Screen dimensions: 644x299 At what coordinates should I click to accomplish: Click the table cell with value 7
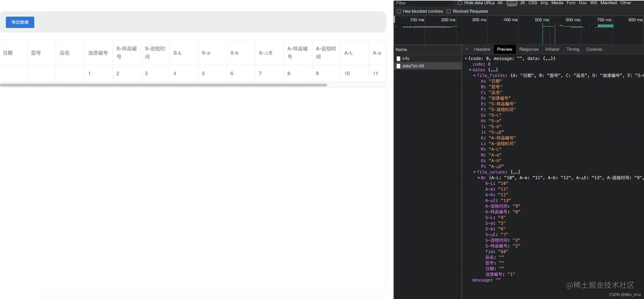click(x=269, y=74)
